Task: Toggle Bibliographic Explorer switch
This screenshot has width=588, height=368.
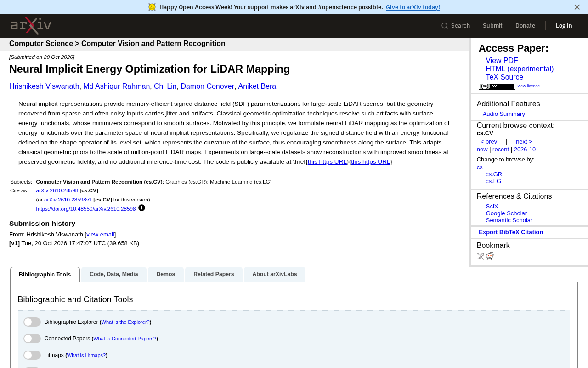Action: (32, 322)
